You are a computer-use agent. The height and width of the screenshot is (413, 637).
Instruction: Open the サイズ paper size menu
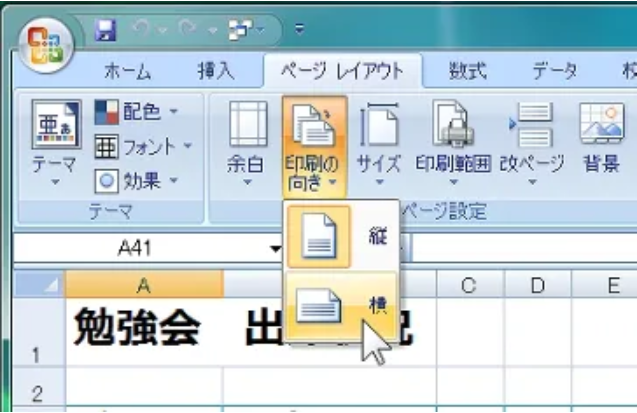tap(378, 145)
